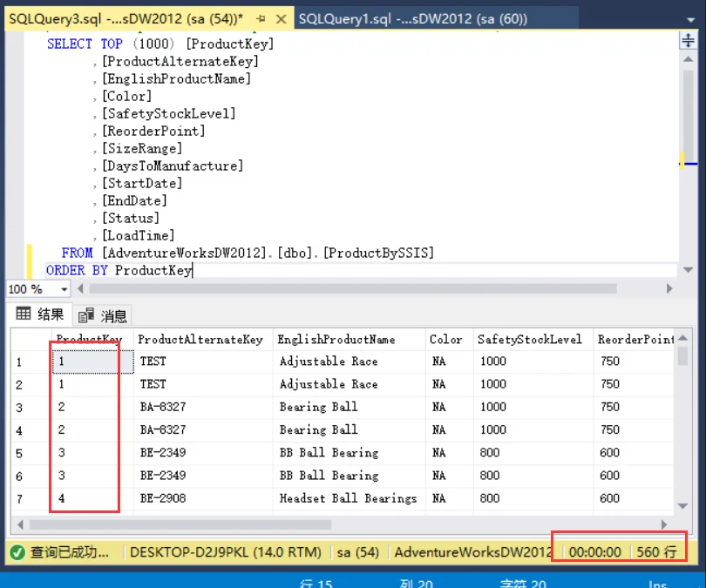Image resolution: width=706 pixels, height=588 pixels.
Task: Click the results grid scroll down arrow
Action: pos(682,506)
